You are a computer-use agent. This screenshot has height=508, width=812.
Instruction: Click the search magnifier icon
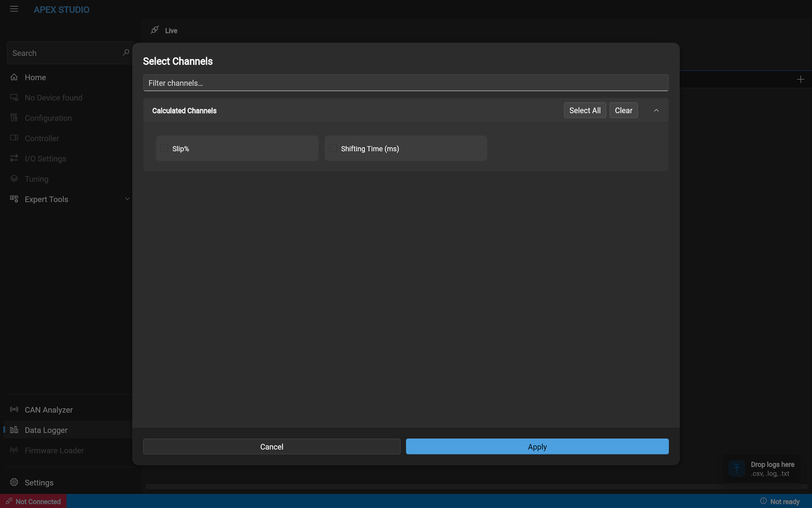[126, 52]
